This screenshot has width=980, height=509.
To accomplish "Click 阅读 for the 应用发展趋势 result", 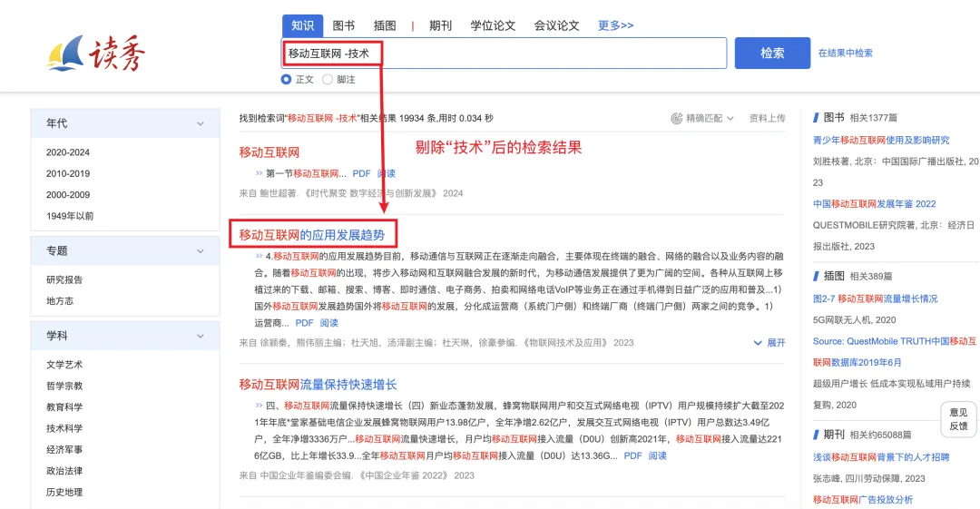I will point(328,323).
